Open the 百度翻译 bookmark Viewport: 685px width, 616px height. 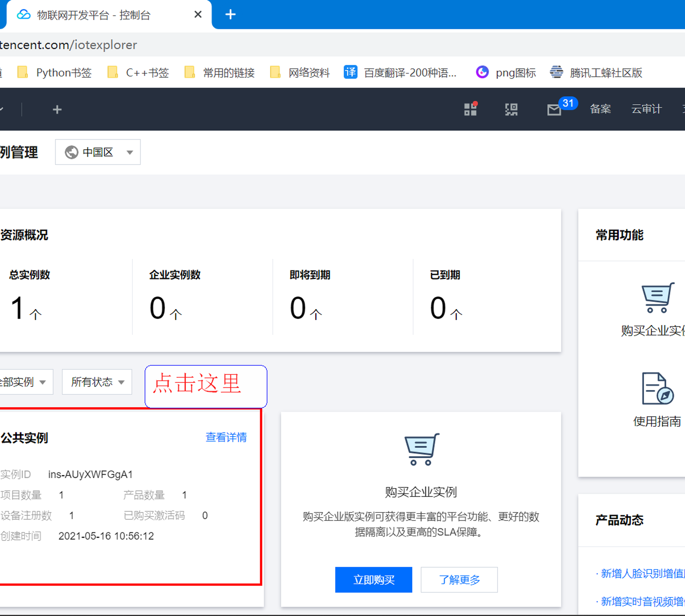(x=400, y=73)
